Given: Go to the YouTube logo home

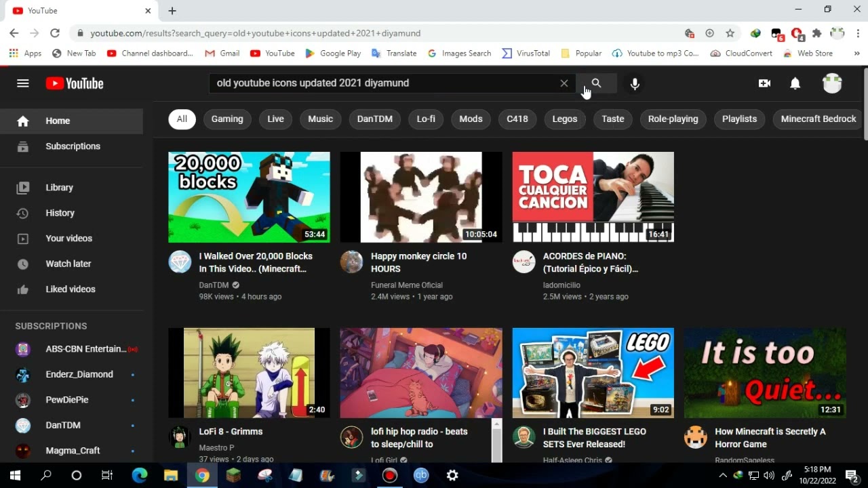Looking at the screenshot, I should point(75,83).
